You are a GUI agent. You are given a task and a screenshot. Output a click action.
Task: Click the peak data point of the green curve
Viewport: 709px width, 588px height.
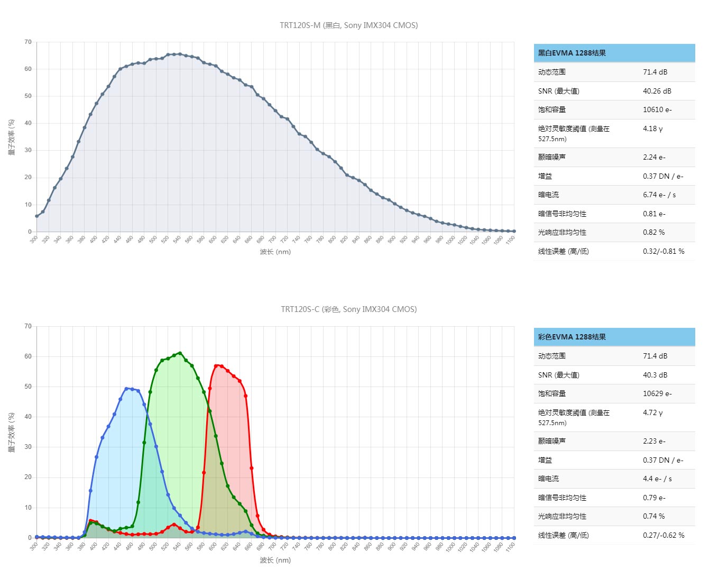(180, 353)
